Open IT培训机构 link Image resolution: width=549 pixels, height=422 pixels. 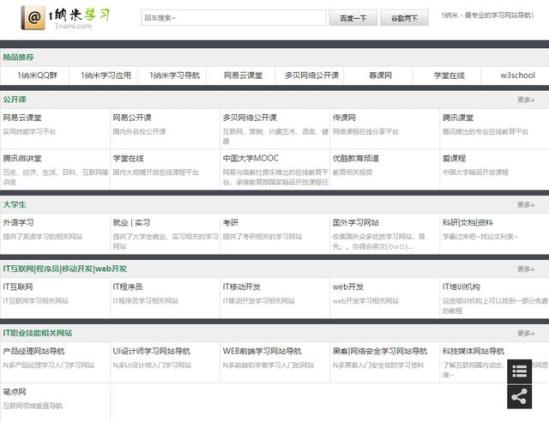tap(461, 287)
